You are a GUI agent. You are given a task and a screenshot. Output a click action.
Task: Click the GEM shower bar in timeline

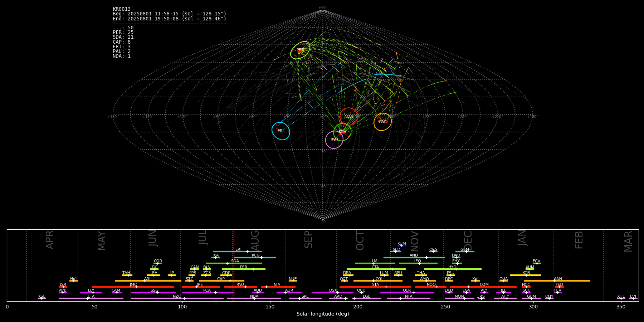tap(465, 252)
